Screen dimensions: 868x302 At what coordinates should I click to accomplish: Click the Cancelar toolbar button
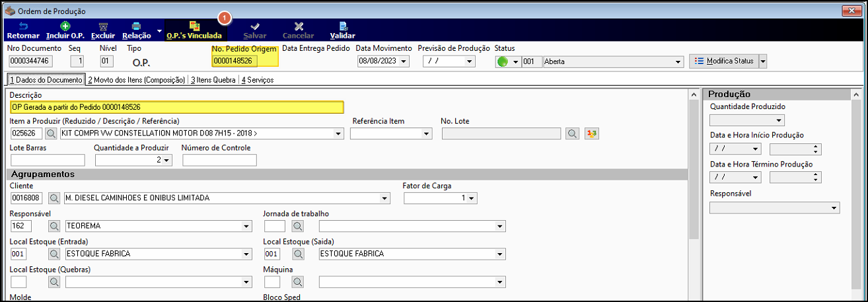tap(299, 30)
